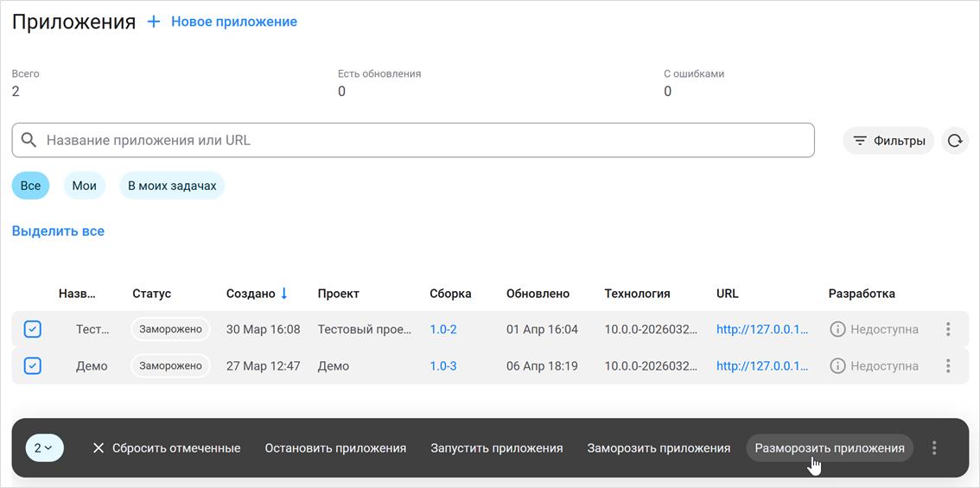Image resolution: width=980 pixels, height=488 pixels.
Task: Sort by the Обновлено column header
Action: coord(538,294)
